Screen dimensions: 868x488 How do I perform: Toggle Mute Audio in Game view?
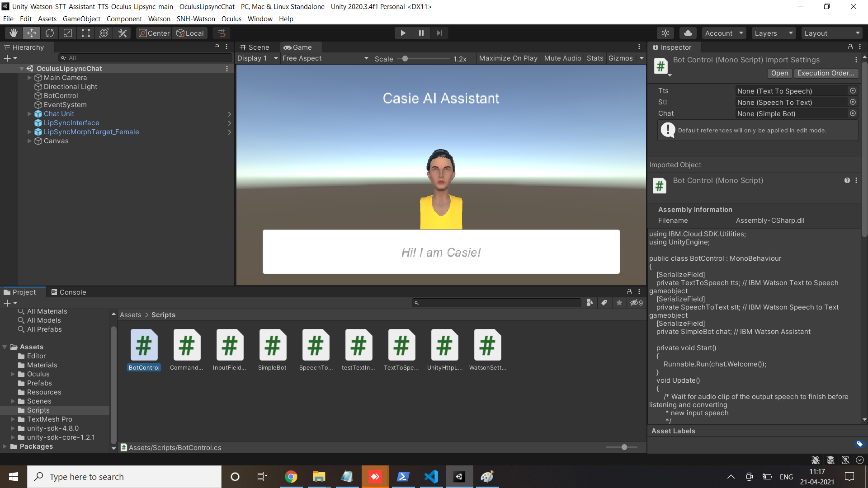point(562,58)
